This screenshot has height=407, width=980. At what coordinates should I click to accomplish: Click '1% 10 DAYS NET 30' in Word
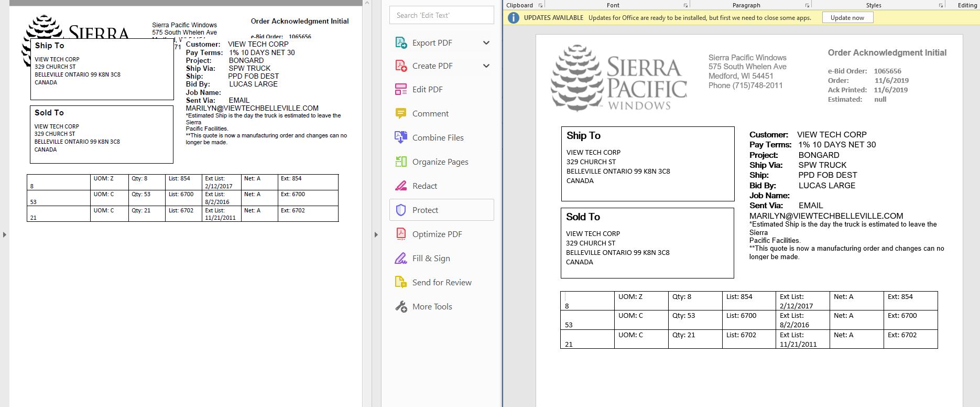837,144
